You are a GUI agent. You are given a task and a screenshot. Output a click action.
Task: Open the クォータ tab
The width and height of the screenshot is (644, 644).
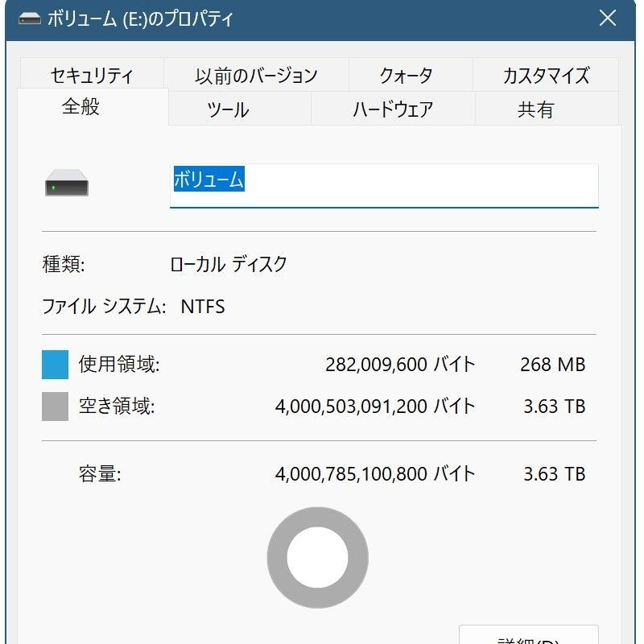406,76
